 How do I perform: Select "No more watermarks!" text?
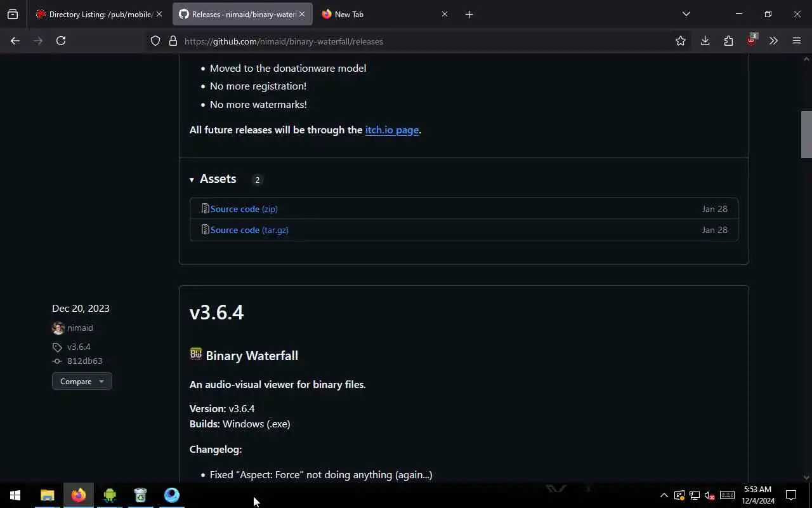pos(258,104)
